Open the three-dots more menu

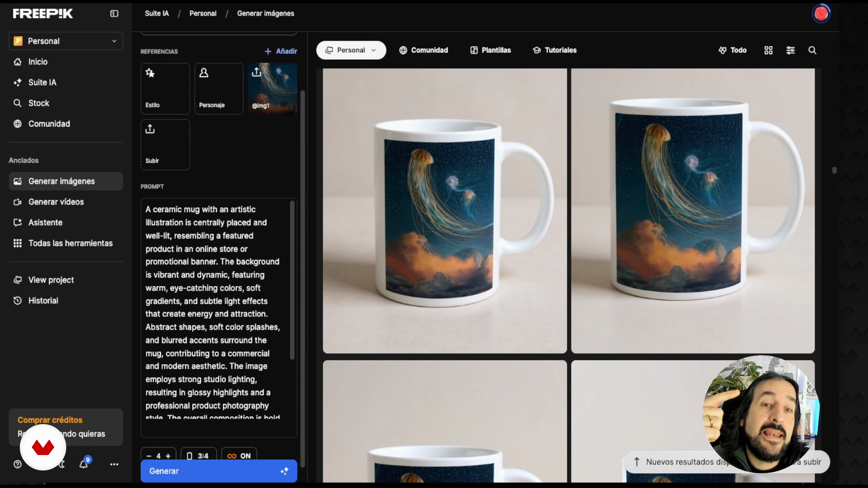[x=114, y=465]
